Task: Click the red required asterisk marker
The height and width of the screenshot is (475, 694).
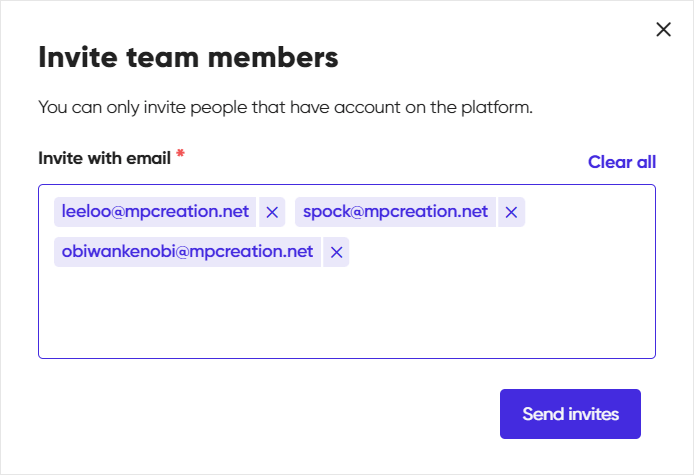Action: click(180, 155)
